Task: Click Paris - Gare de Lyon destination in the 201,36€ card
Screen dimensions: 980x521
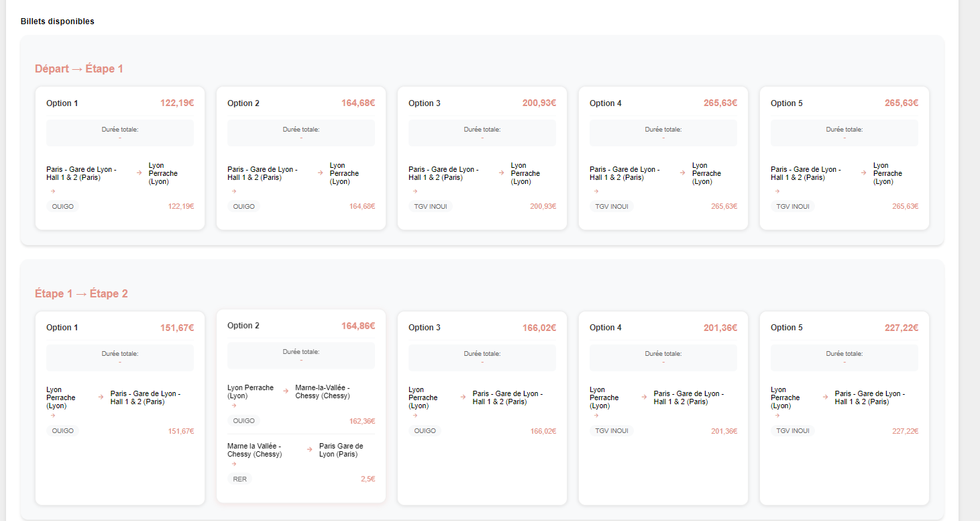Action: (x=689, y=397)
